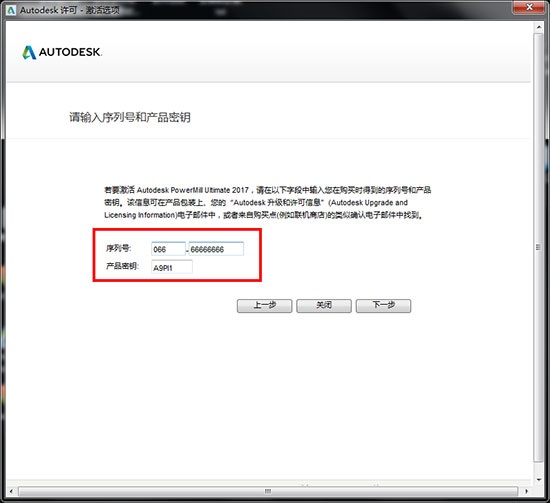Click the heading 请输入序列号和产品密钥

point(130,117)
